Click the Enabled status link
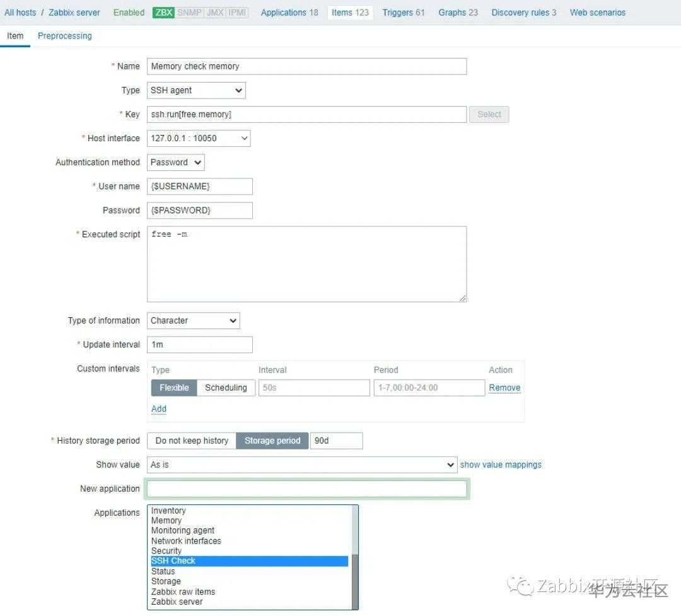The width and height of the screenshot is (681, 616). (x=129, y=13)
